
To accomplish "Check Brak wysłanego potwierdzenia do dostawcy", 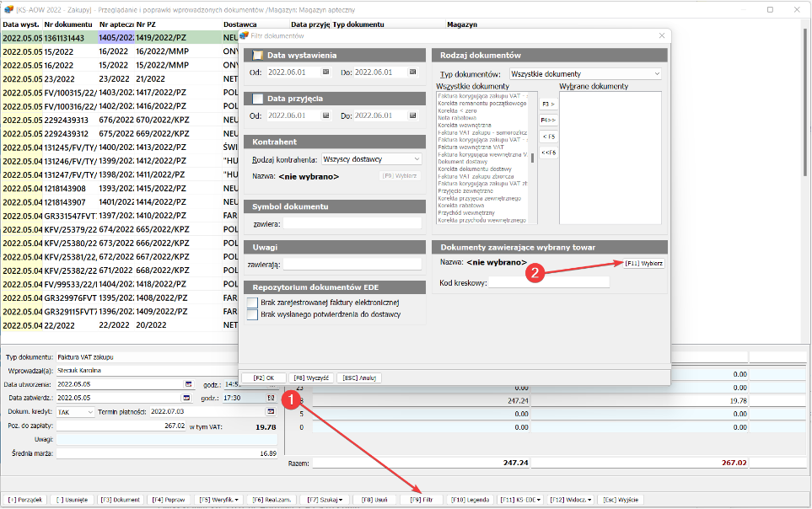I will pyautogui.click(x=252, y=314).
